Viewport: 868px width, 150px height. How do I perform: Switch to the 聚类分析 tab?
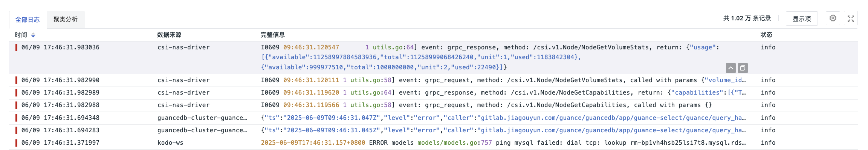(66, 19)
